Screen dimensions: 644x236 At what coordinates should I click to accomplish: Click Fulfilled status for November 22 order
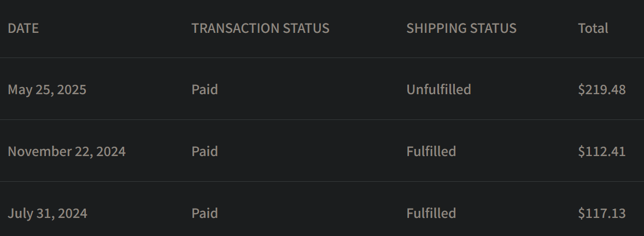point(431,152)
